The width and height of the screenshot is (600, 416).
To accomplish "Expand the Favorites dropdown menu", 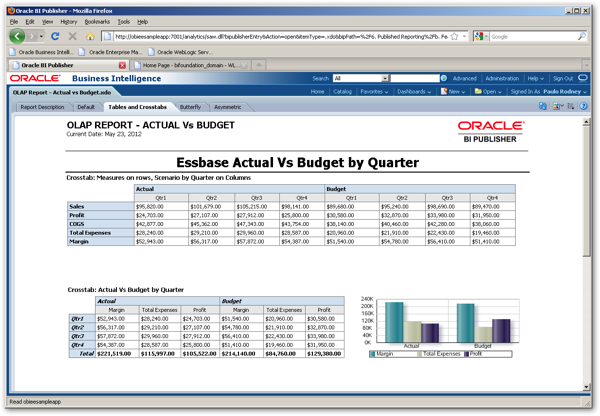I will click(x=374, y=92).
